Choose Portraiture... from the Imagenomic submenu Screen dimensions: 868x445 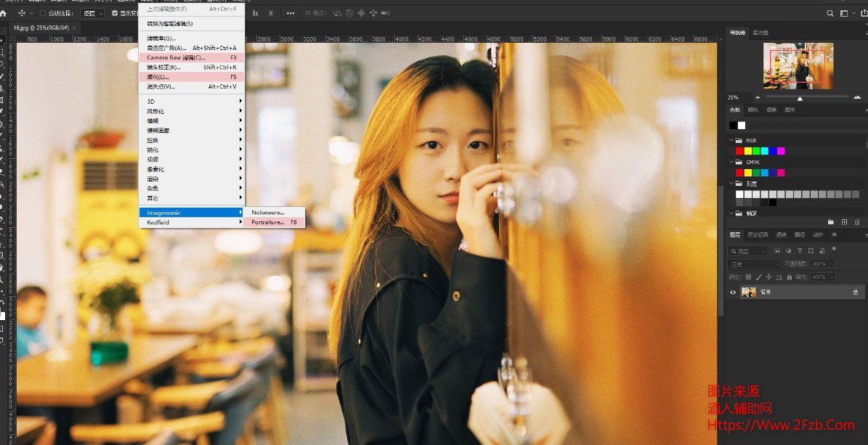(x=268, y=222)
